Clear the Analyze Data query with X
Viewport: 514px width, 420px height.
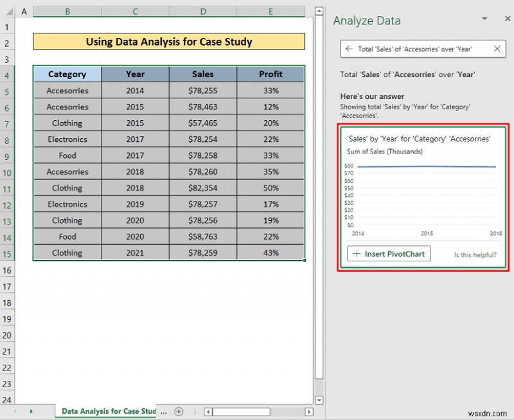[x=497, y=49]
